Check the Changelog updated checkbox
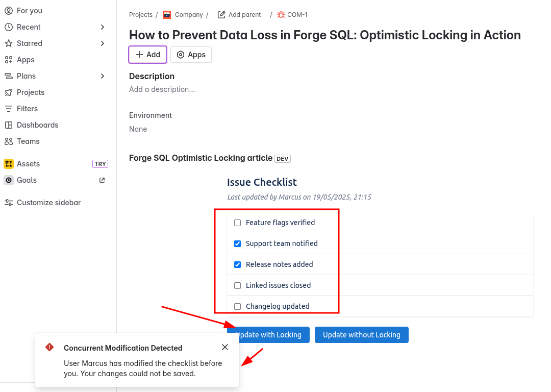The width and height of the screenshot is (551, 392). tap(238, 307)
